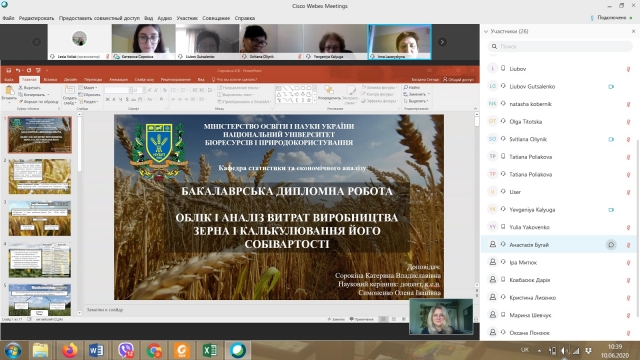Click Заметки button in PowerPoint status bar
Viewport: 640px width, 360px height.
click(x=336, y=319)
